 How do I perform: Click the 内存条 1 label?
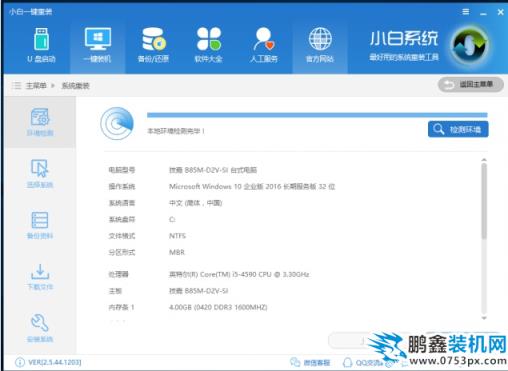(121, 307)
